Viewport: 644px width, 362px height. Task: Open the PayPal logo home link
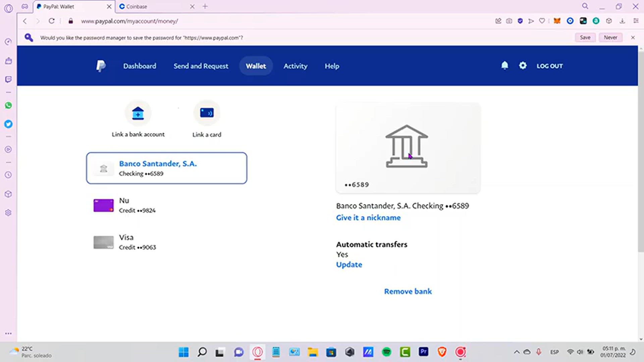(x=101, y=66)
